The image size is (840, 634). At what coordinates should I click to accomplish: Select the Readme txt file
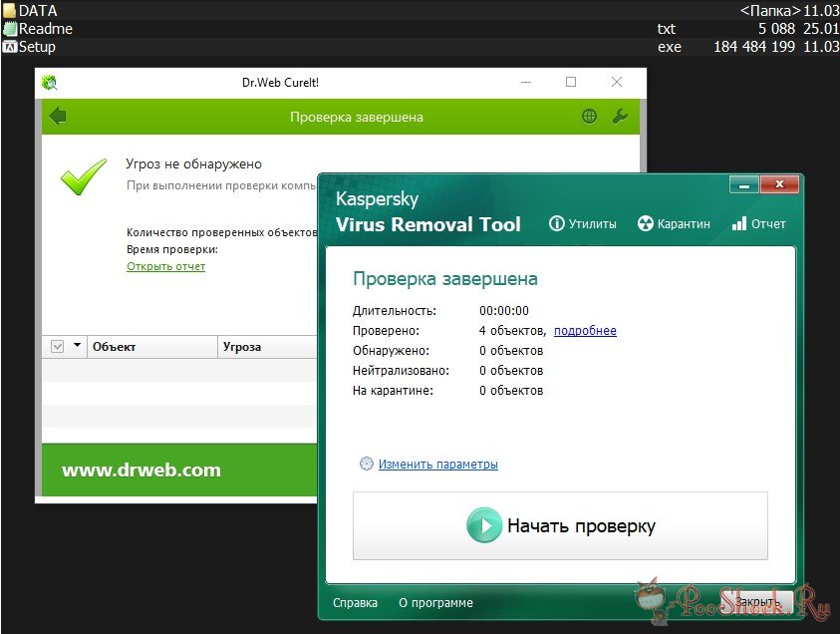tap(45, 29)
